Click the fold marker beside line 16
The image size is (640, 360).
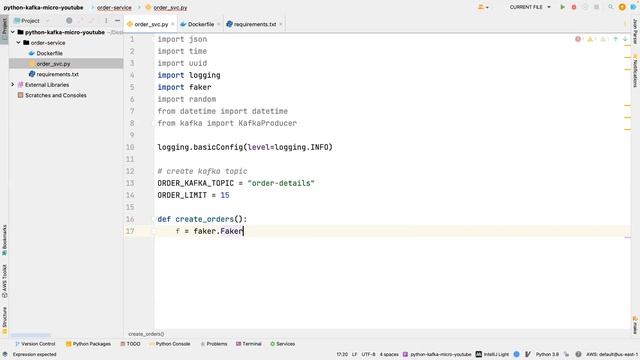tap(154, 219)
